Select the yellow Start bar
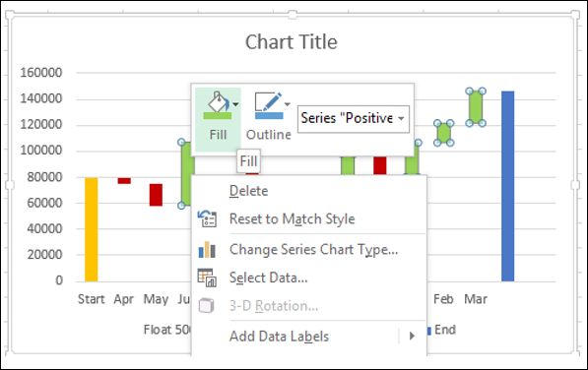The width and height of the screenshot is (588, 370). [92, 229]
